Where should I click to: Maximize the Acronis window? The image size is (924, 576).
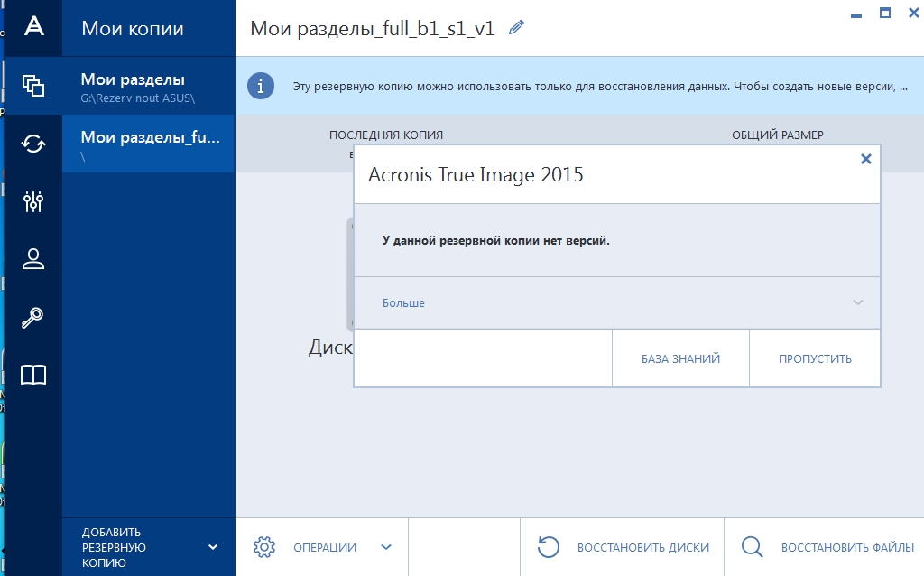click(885, 13)
